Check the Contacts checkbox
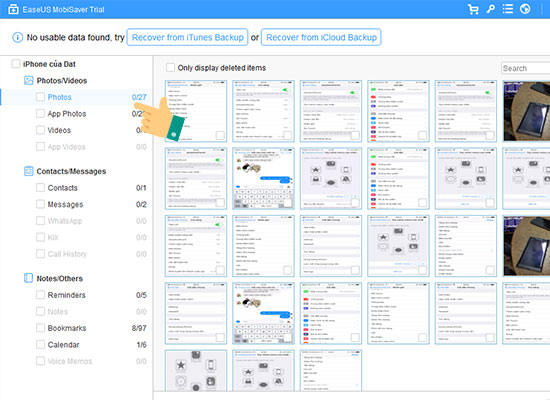Screen dimensions: 550x400 point(40,187)
